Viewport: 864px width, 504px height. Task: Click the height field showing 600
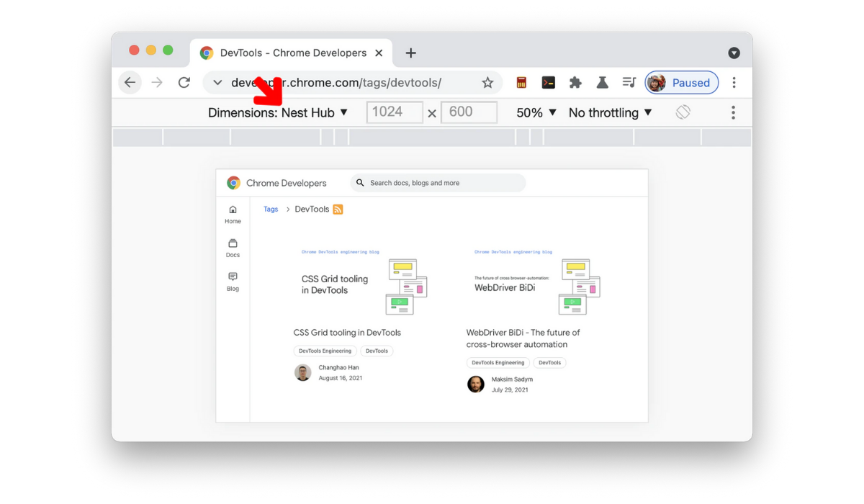pyautogui.click(x=469, y=112)
